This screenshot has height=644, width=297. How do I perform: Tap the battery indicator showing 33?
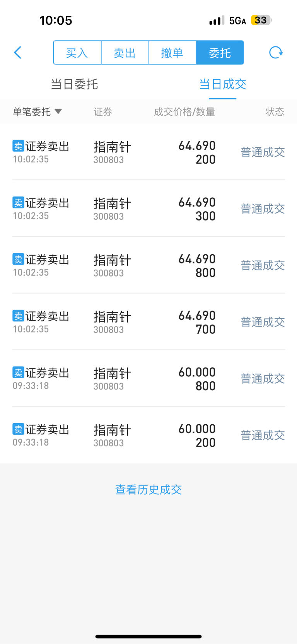click(261, 20)
